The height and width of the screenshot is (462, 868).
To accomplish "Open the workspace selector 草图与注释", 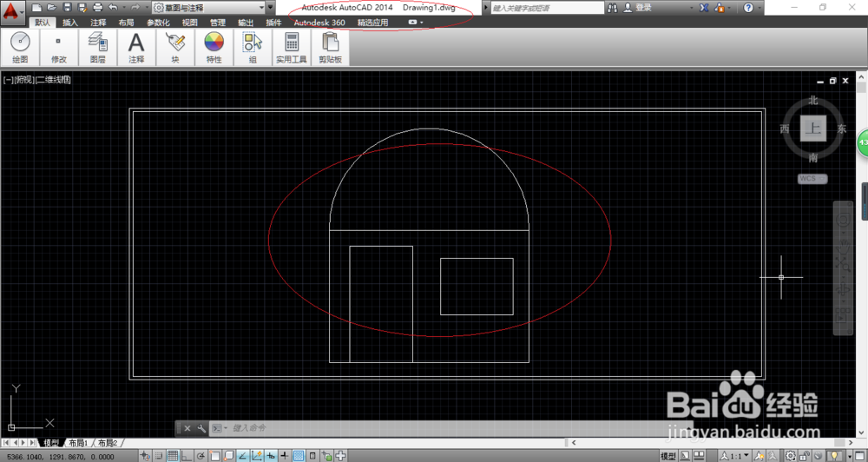I will 208,8.
